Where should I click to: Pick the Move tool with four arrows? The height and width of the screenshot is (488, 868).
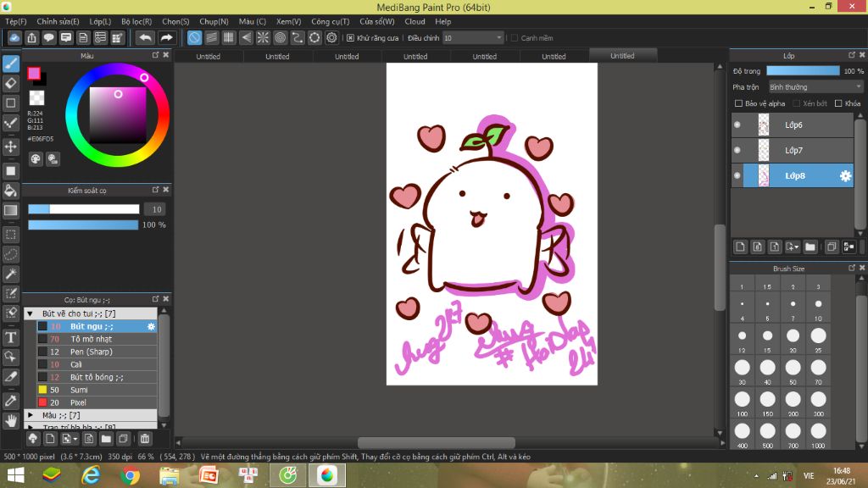coord(11,147)
